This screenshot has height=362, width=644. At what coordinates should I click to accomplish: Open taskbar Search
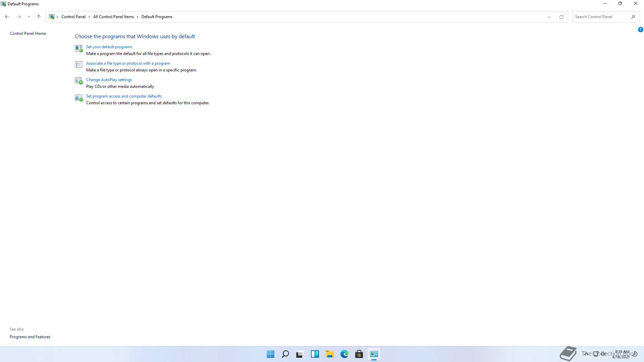click(285, 354)
